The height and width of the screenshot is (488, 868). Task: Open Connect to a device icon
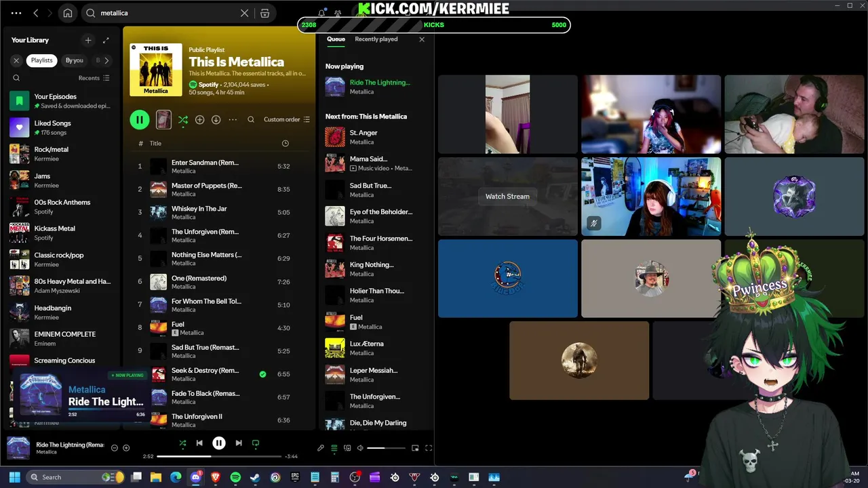[347, 448]
